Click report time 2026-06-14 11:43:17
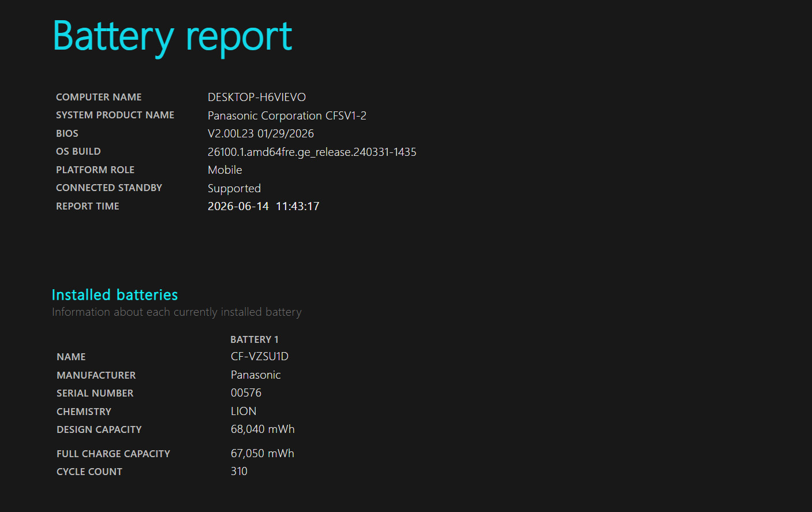The image size is (812, 512). [264, 206]
